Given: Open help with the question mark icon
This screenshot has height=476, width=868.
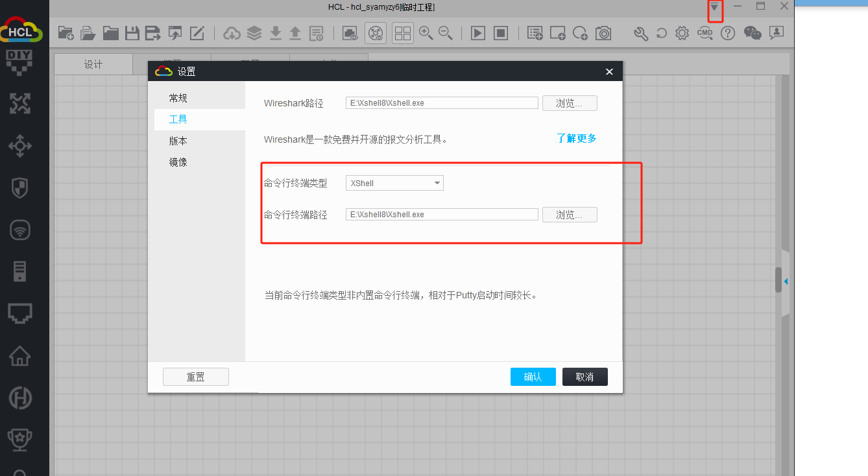Looking at the screenshot, I should tap(728, 33).
